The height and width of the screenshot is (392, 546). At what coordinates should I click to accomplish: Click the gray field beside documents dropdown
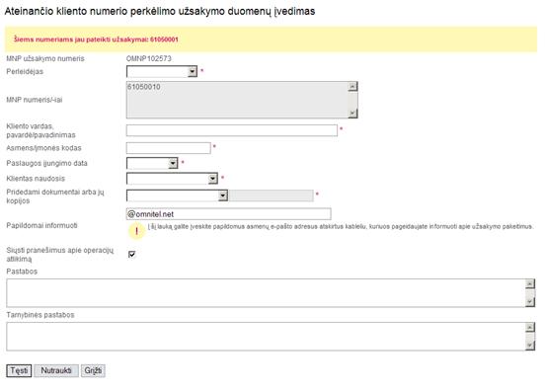coord(272,196)
